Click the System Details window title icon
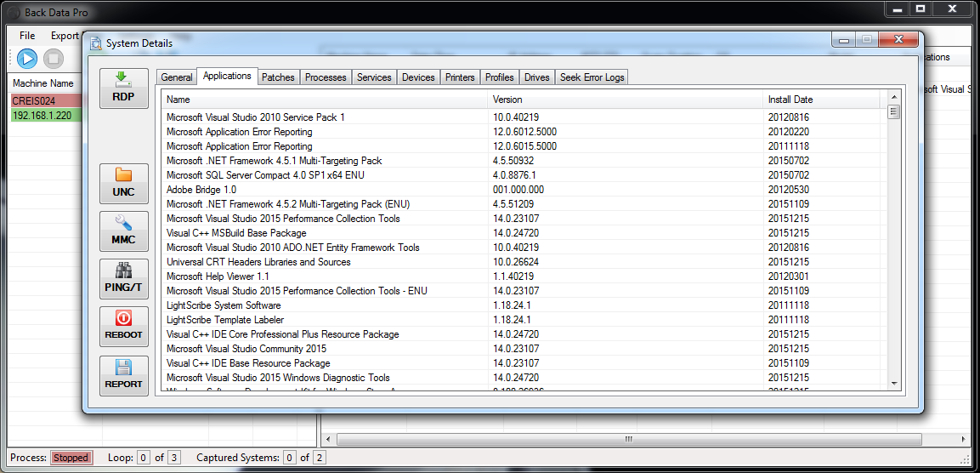Screen dimensions: 980x473 click(96, 43)
